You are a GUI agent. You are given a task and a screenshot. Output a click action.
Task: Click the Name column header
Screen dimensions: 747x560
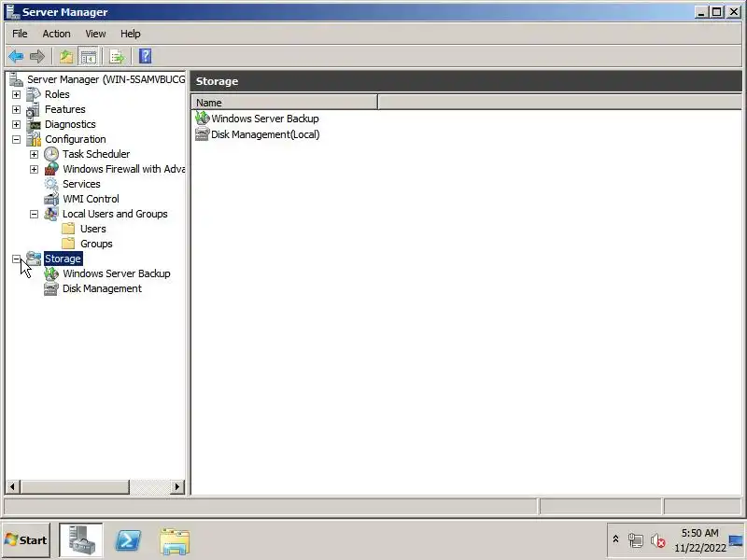[x=285, y=103]
